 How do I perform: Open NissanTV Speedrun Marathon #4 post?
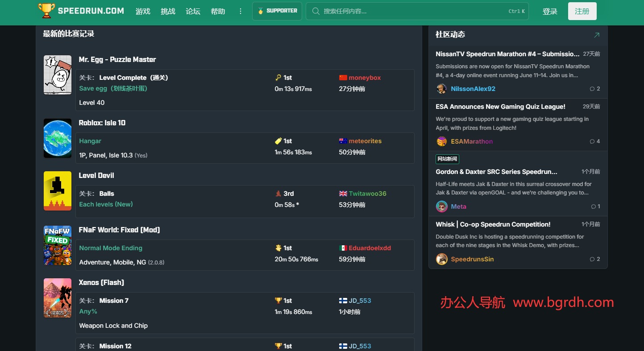click(x=508, y=54)
